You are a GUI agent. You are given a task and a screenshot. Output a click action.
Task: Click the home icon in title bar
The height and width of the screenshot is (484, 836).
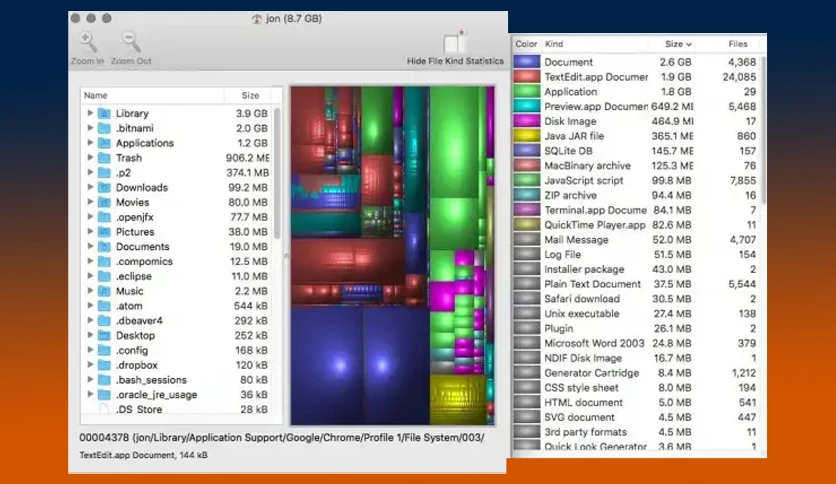[256, 19]
